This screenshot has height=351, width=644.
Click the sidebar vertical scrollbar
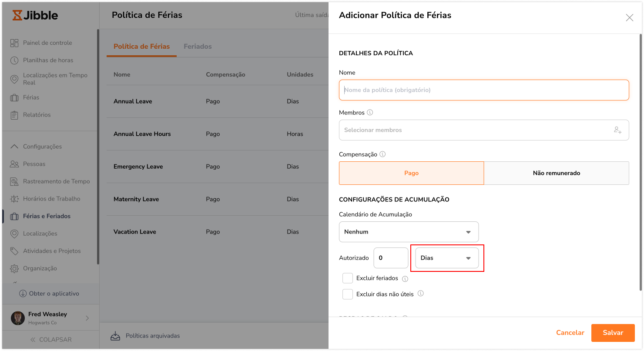(98, 147)
